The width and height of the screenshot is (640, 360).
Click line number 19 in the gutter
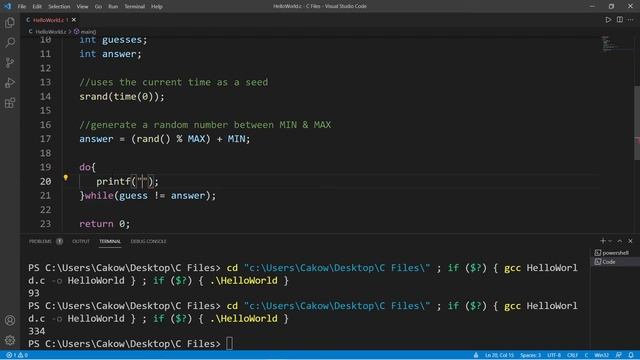pyautogui.click(x=45, y=167)
